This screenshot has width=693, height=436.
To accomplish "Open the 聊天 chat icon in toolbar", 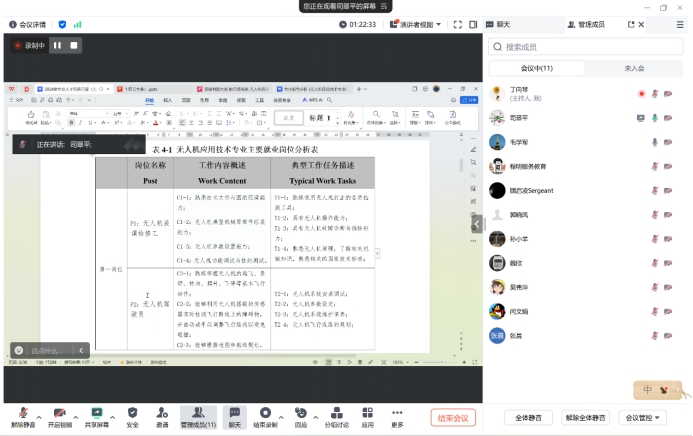I will click(234, 412).
